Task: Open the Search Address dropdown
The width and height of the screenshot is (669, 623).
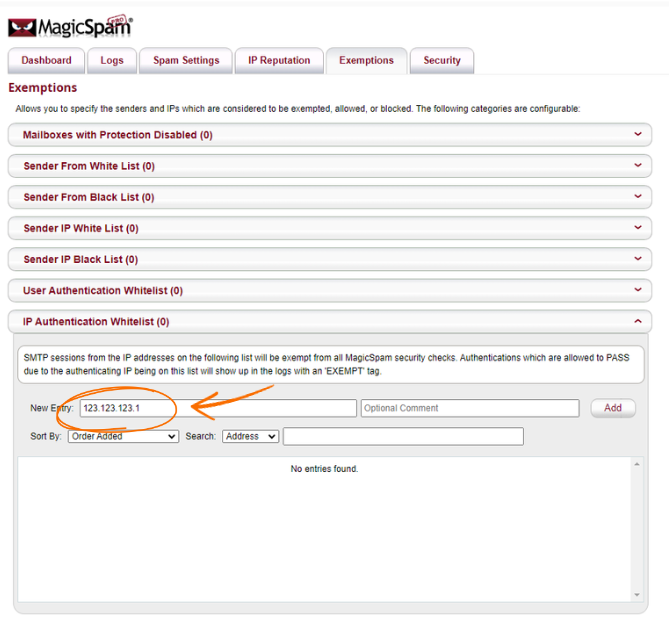Action: coord(250,437)
